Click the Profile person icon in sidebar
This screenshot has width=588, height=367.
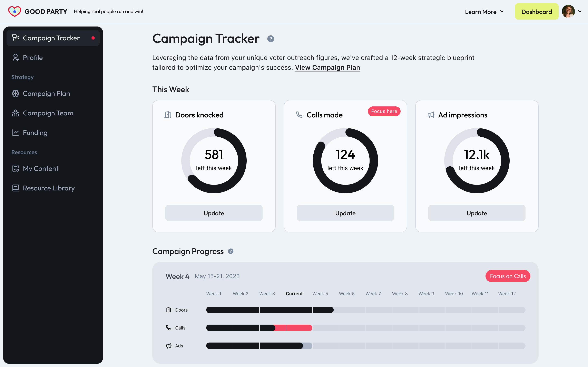(x=16, y=57)
